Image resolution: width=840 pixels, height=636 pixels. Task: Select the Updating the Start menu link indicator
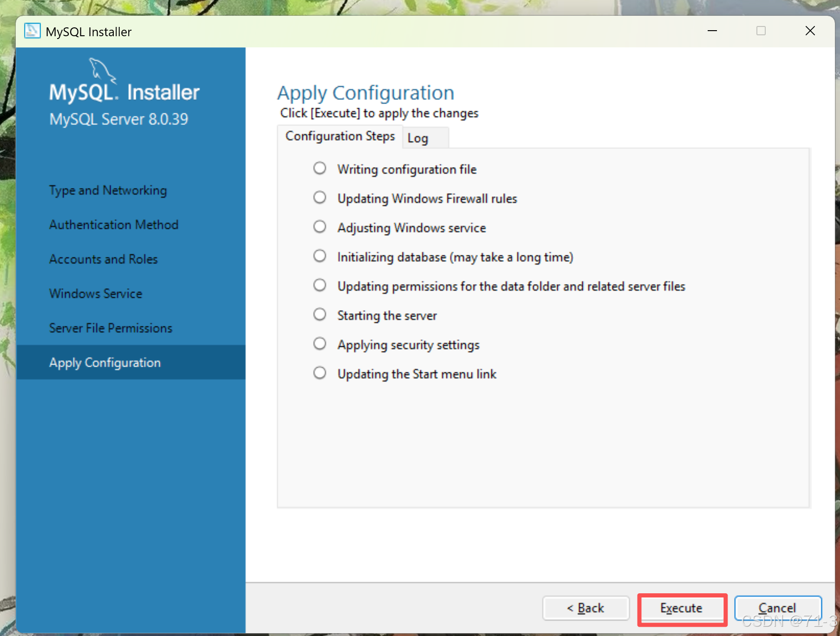pyautogui.click(x=319, y=373)
